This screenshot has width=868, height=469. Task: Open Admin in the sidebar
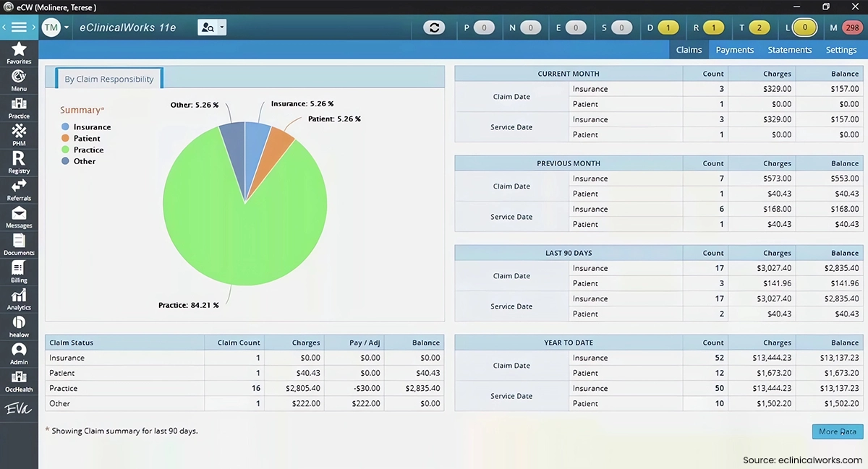click(19, 354)
